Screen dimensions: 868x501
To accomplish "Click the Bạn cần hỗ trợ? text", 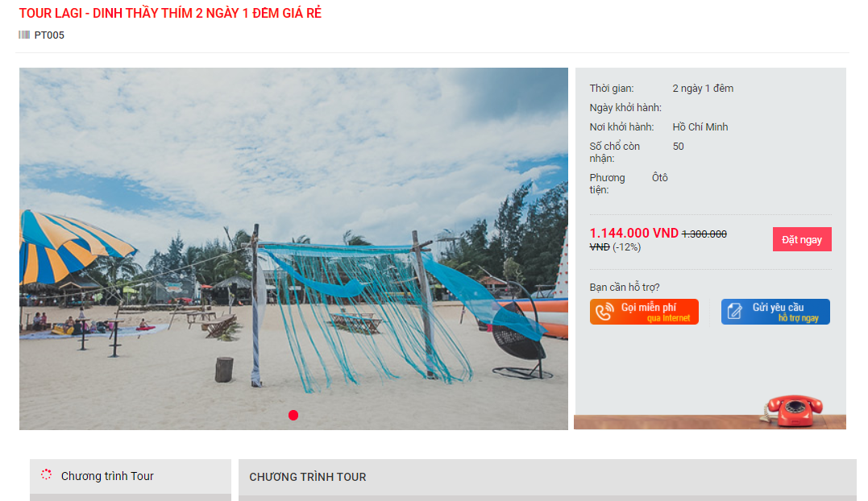I will point(625,287).
